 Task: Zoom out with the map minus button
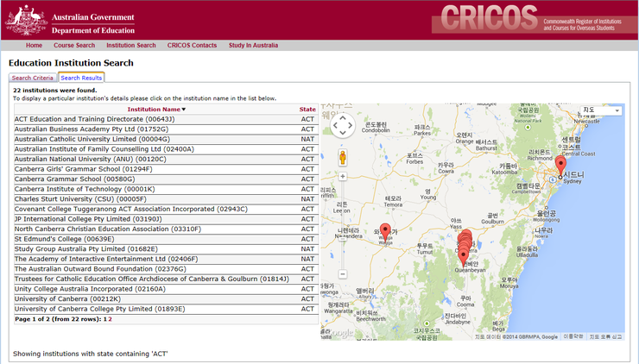tap(343, 274)
